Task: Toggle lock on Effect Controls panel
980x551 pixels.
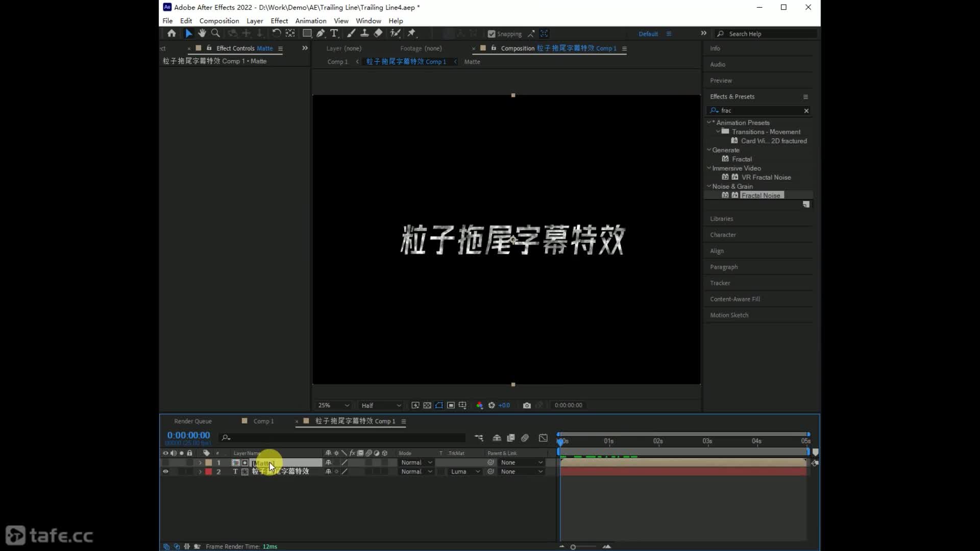Action: (209, 48)
